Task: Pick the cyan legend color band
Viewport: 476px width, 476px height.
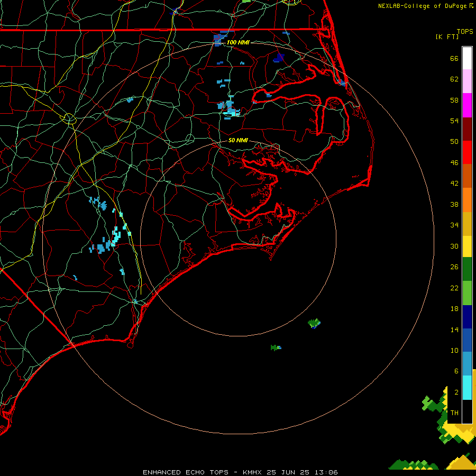Action: (467, 388)
